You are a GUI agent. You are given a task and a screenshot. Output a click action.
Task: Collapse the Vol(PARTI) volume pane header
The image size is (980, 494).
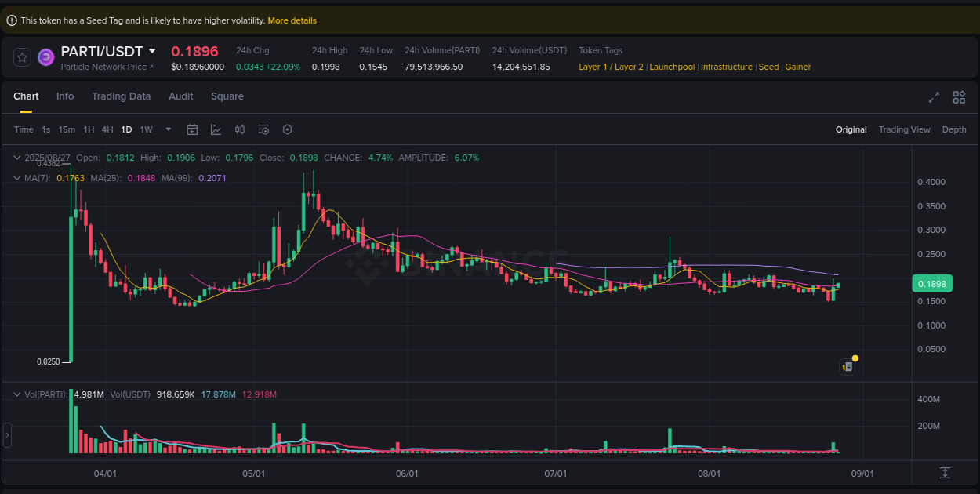[x=16, y=394]
